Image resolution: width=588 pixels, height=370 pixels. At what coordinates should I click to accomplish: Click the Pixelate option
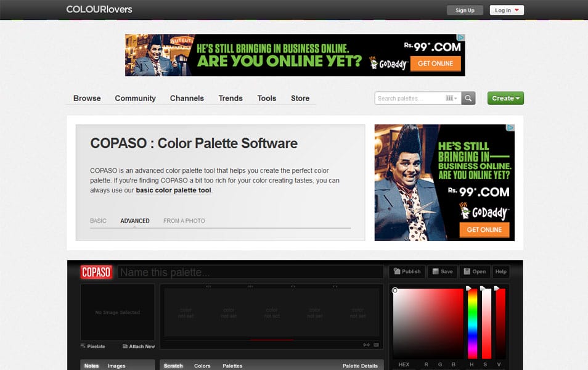click(x=93, y=347)
